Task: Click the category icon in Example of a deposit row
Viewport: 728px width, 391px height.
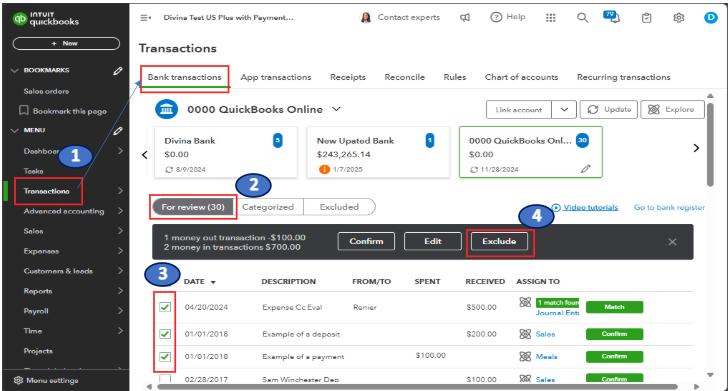Action: click(x=525, y=334)
